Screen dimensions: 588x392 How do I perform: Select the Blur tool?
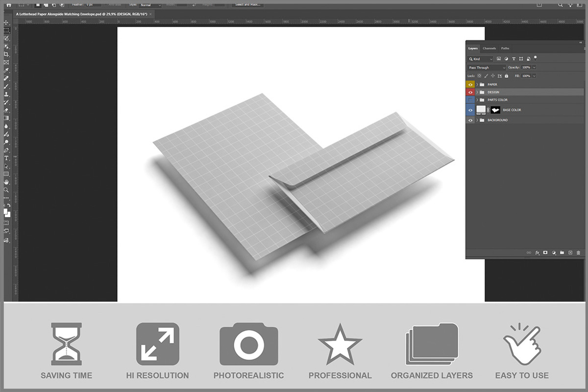[7, 125]
